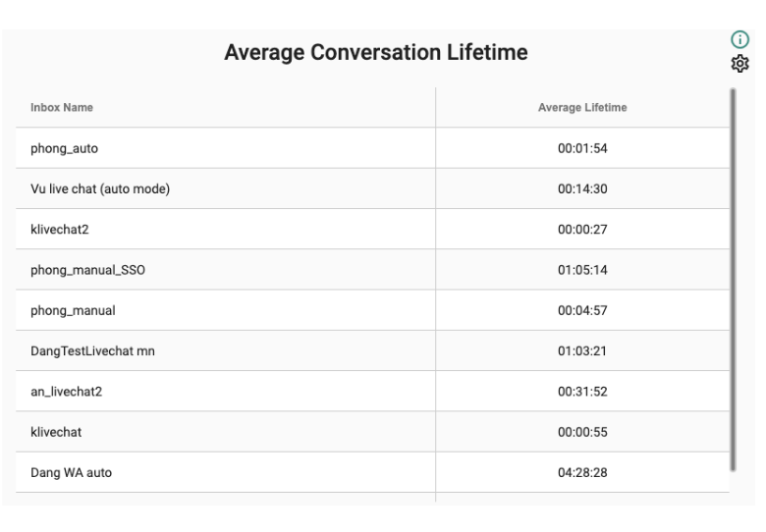Select the Dang WA auto inbox row

tap(372, 472)
